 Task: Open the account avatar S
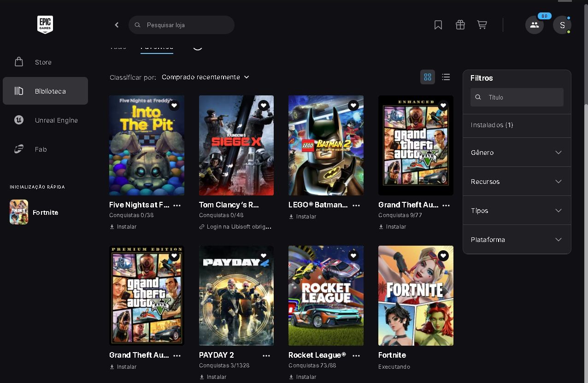pyautogui.click(x=562, y=25)
